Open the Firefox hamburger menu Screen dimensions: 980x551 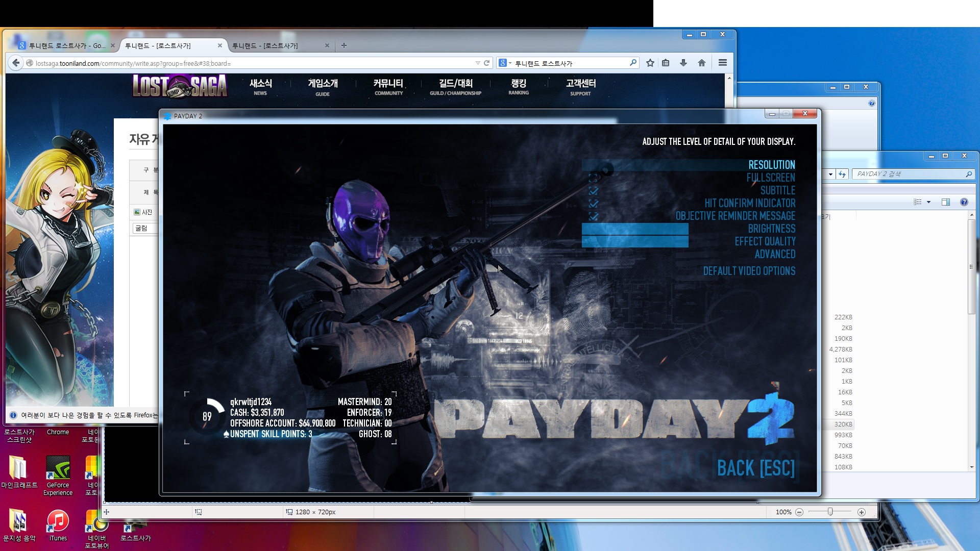click(x=723, y=63)
